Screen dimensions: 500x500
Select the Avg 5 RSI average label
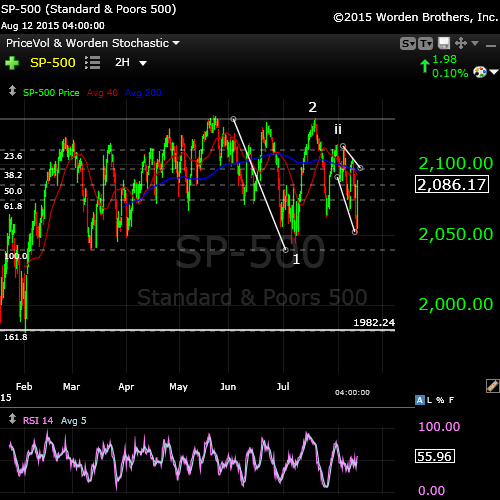coord(74,421)
